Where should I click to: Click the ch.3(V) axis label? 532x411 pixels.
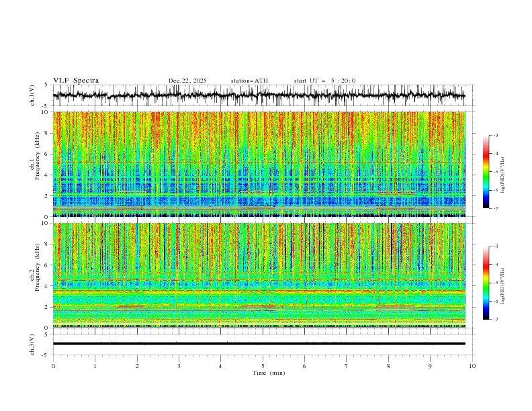(32, 345)
